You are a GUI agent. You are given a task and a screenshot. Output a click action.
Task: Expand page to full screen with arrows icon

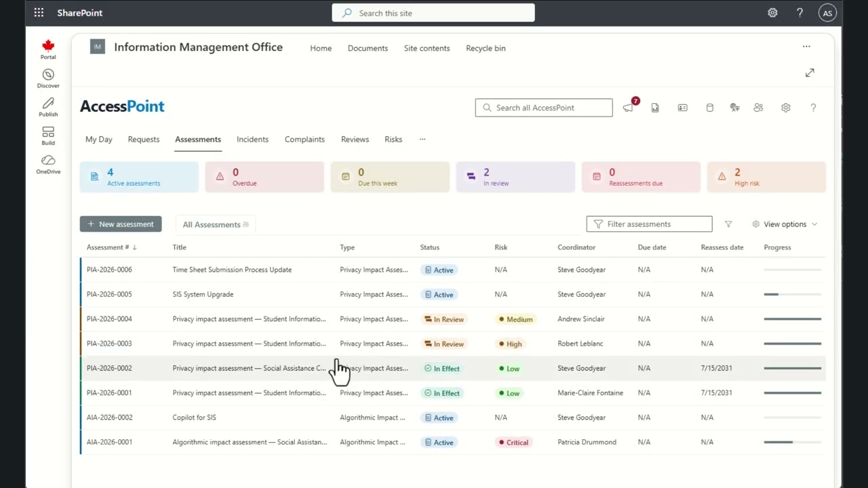coord(810,73)
